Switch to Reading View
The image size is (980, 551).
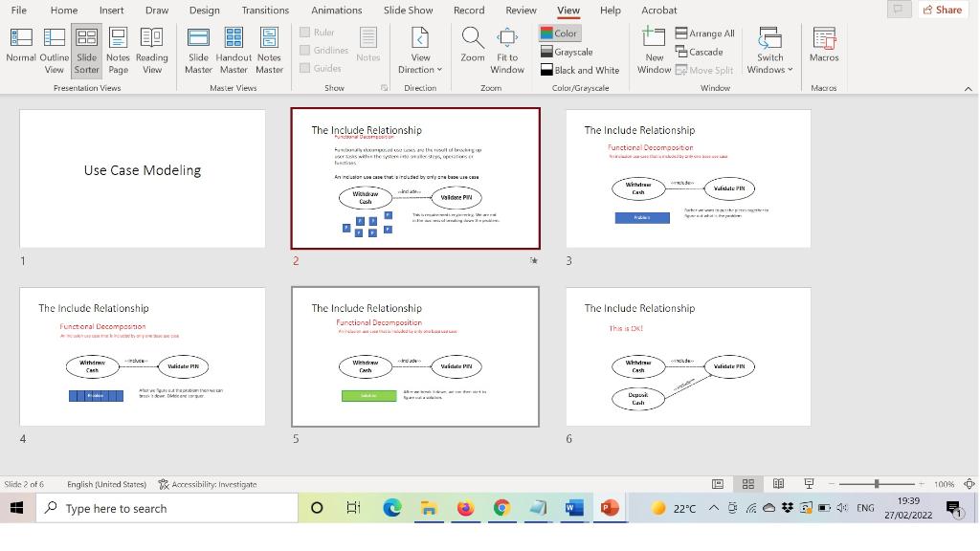click(x=152, y=51)
